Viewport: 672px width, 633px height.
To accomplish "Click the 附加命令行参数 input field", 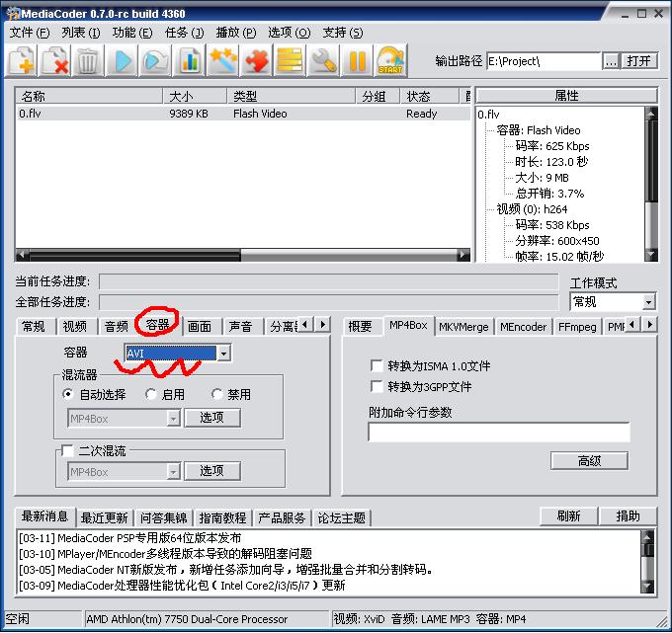I will 499,433.
